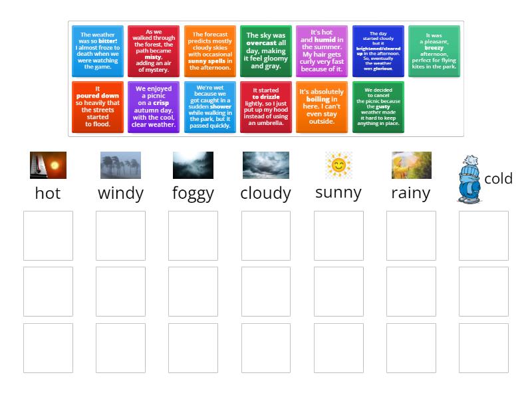Click the absolutely boiling card
This screenshot has width=532, height=399.
coord(322,106)
